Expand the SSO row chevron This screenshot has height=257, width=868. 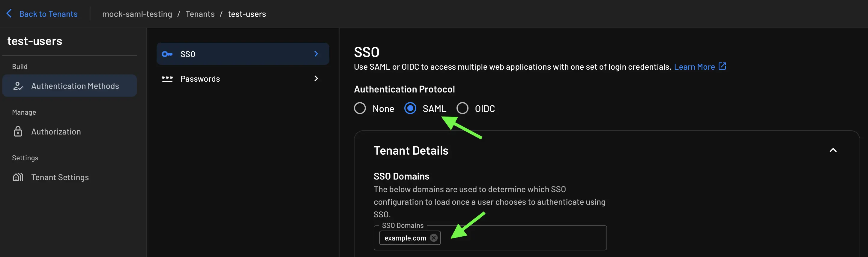pos(316,54)
